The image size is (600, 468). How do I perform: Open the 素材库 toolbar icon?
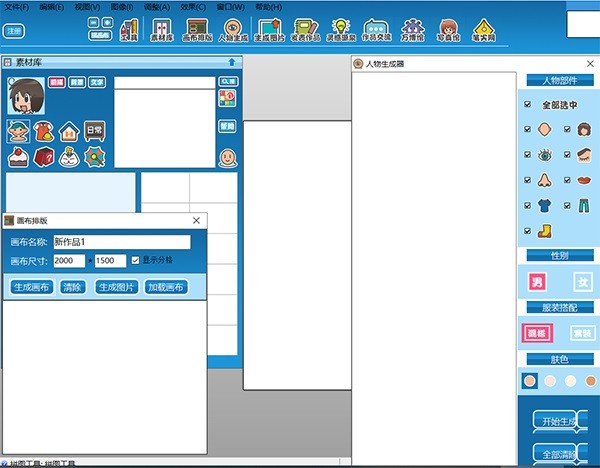coord(161,30)
